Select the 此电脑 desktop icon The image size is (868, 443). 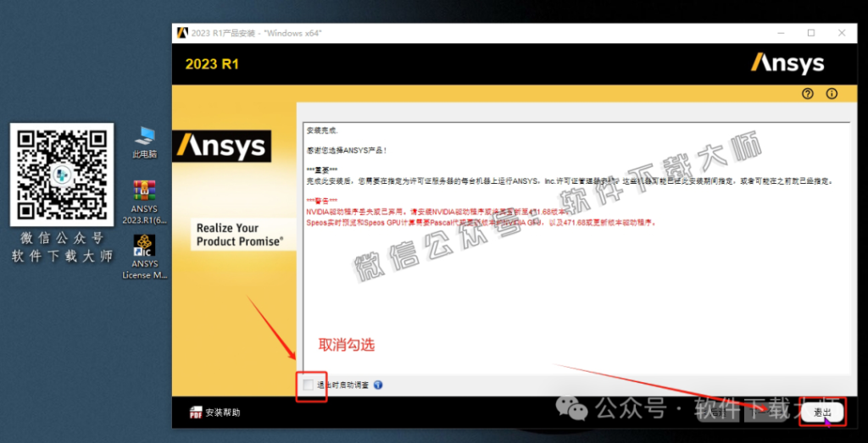(144, 142)
